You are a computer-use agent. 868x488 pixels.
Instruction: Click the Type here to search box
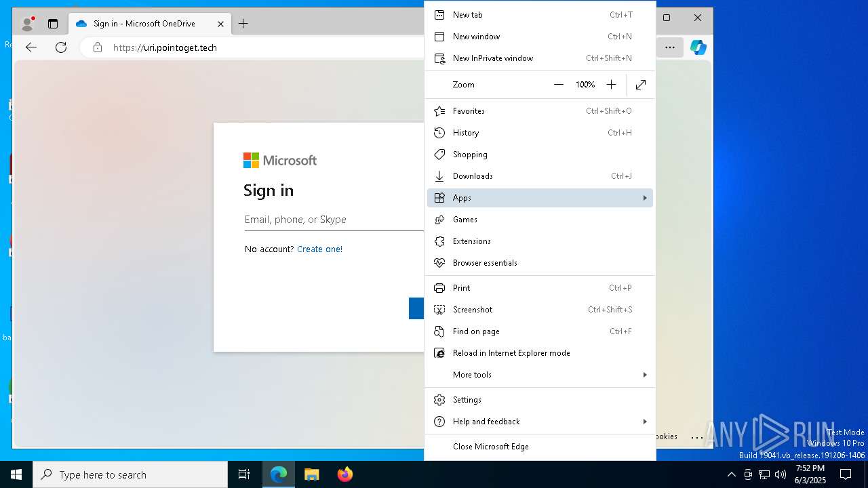(x=130, y=474)
